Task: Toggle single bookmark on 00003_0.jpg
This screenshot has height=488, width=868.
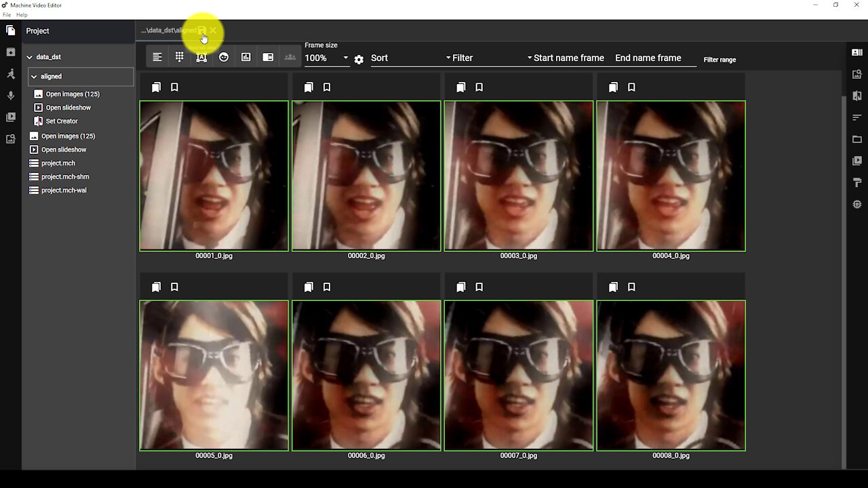Action: [479, 87]
